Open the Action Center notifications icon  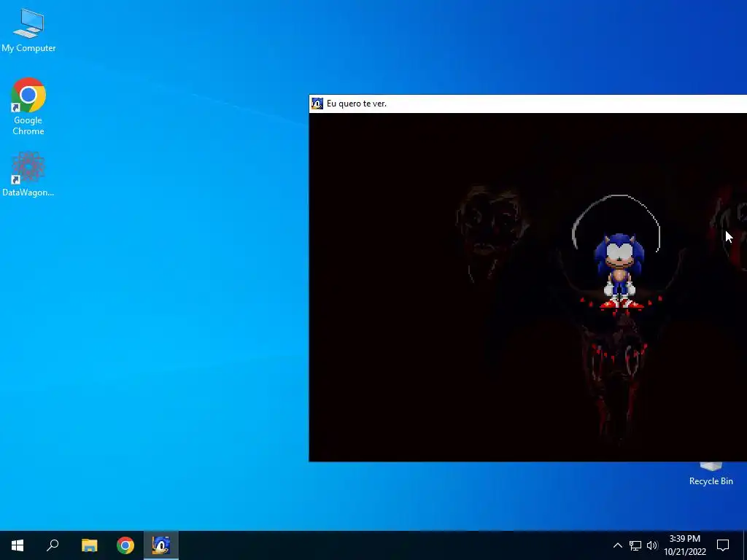723,545
